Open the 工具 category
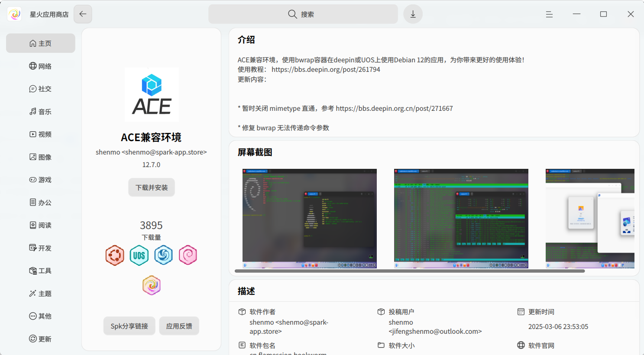This screenshot has height=355, width=644. coord(41,271)
